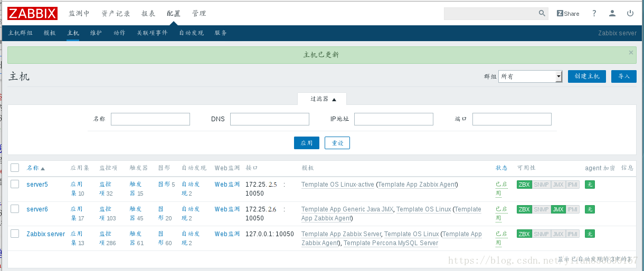This screenshot has height=271, width=644.
Task: Click the DNS filter input field
Action: pos(270,119)
